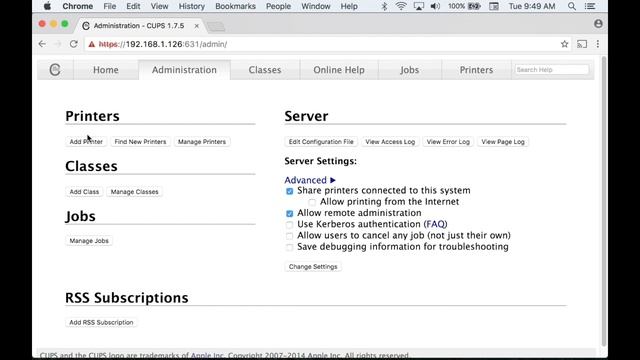Switch to the Printers tab
The width and height of the screenshot is (640, 360).
476,70
